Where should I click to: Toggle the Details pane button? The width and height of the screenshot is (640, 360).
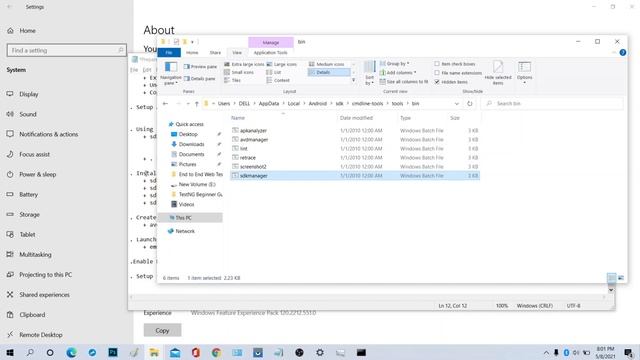pyautogui.click(x=200, y=78)
